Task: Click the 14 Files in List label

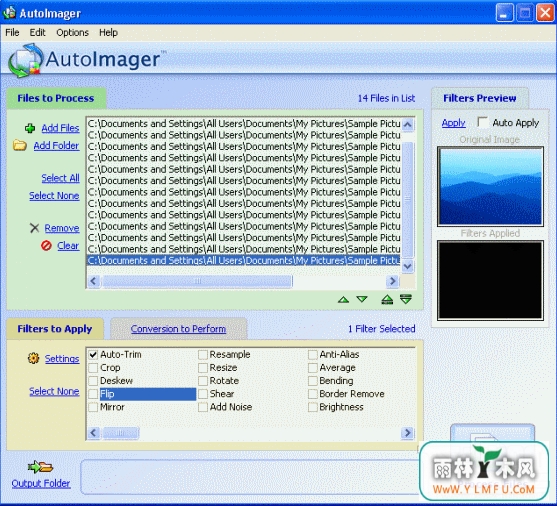Action: pyautogui.click(x=386, y=98)
